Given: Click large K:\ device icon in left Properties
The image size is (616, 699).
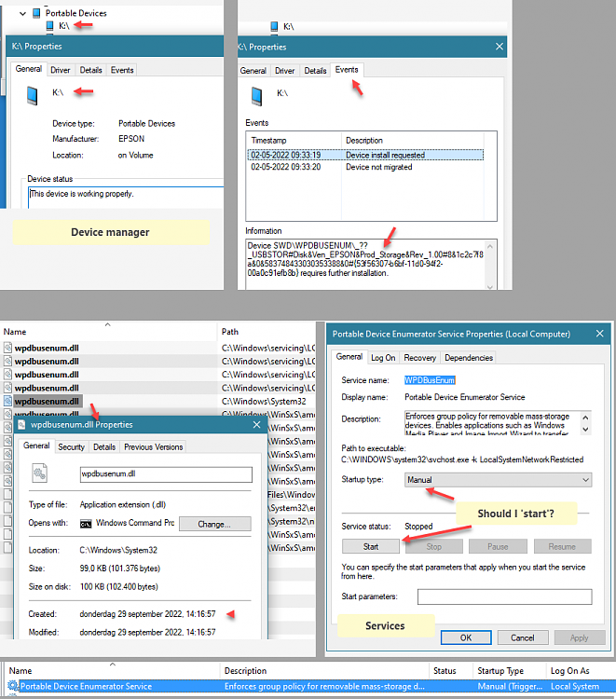Looking at the screenshot, I should (x=32, y=96).
